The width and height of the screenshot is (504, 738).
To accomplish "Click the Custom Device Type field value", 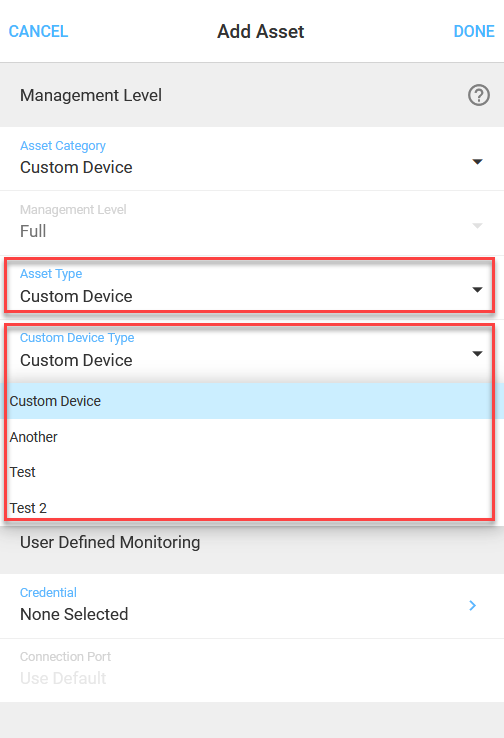I will click(76, 361).
